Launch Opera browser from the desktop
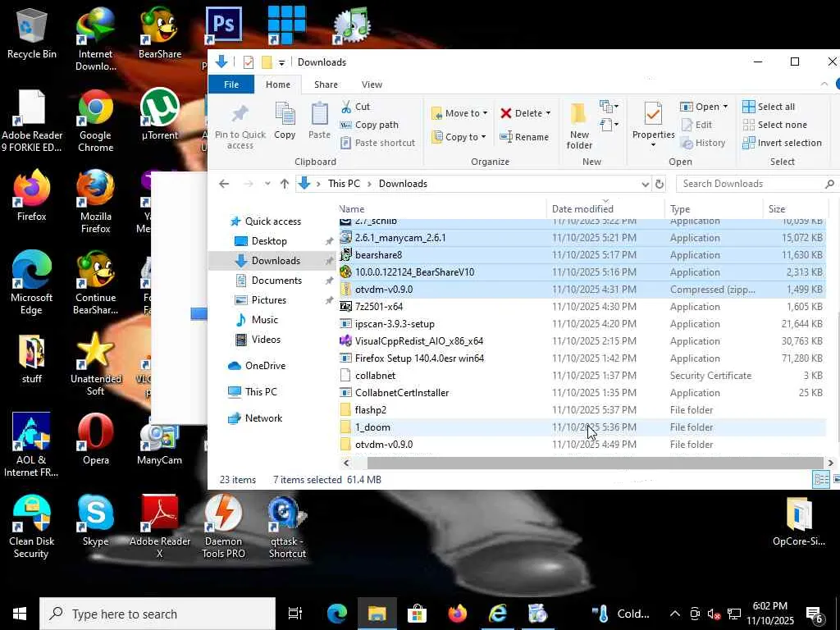Image resolution: width=840 pixels, height=630 pixels. [x=95, y=438]
